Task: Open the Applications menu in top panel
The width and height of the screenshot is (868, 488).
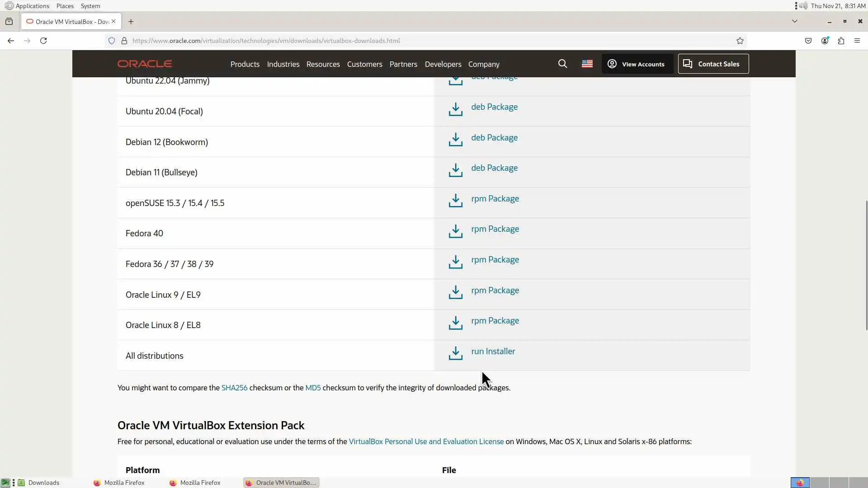Action: (x=32, y=6)
